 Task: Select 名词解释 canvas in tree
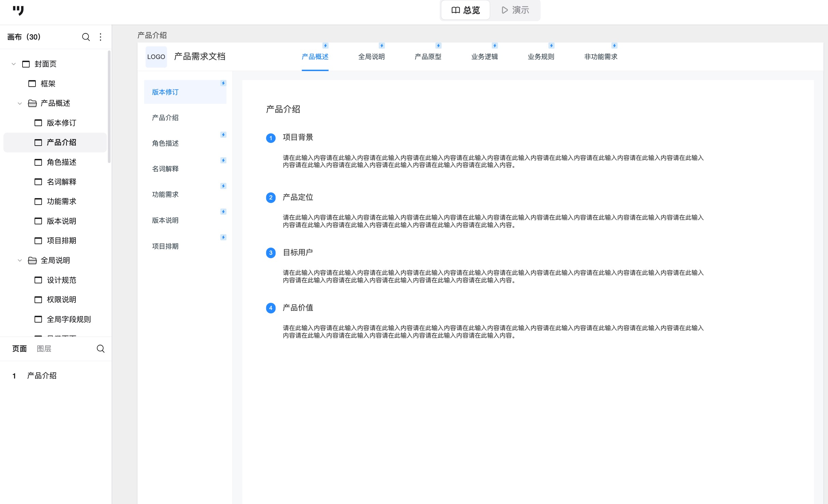61,182
